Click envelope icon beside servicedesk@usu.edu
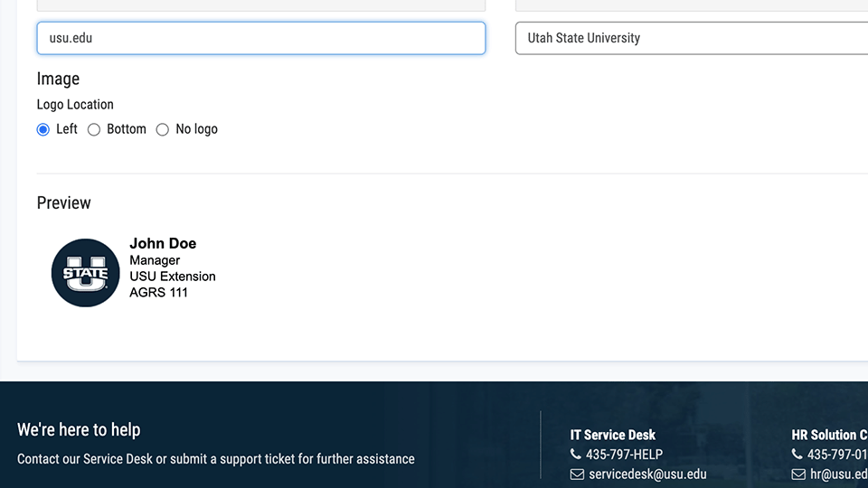Screen dimensions: 868x488 577,474
